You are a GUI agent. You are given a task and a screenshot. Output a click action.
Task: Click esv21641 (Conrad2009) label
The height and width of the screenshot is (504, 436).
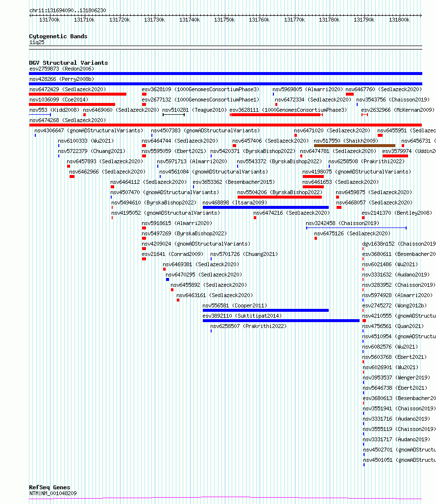click(173, 254)
